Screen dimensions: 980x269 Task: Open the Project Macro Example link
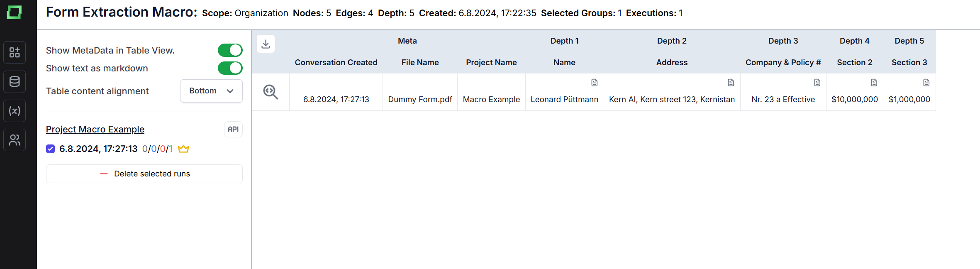click(x=95, y=129)
